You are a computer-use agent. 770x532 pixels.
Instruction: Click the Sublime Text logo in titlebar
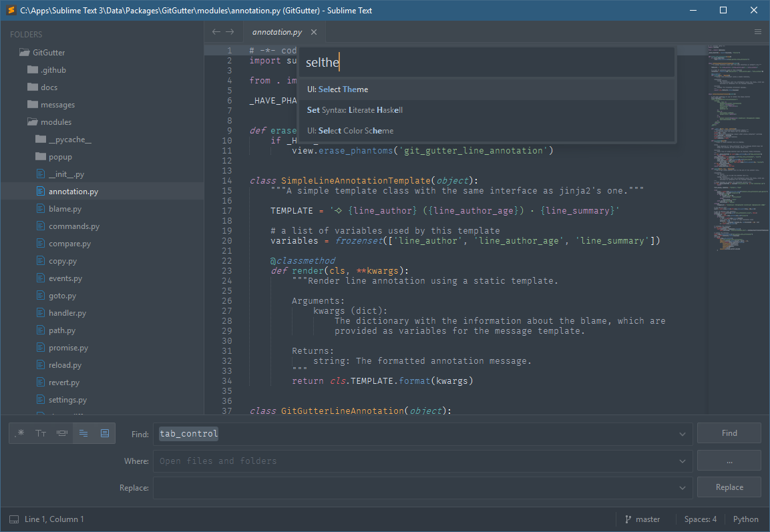(x=10, y=10)
